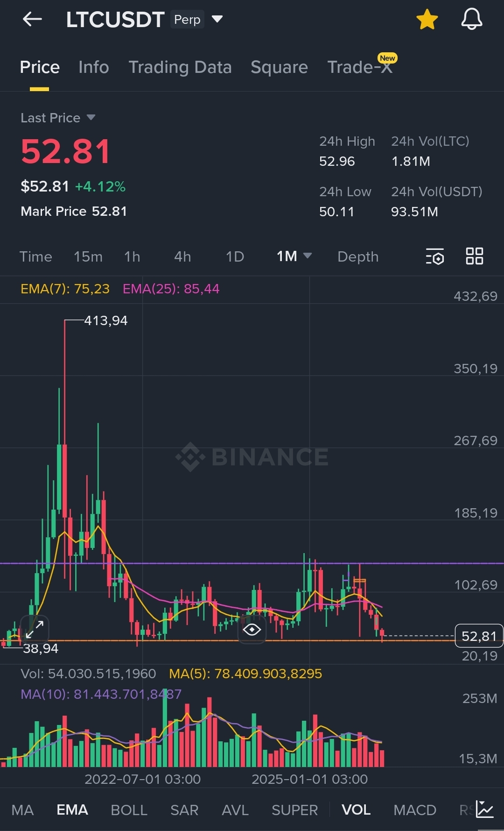Tap the 24h Vol(LTC) value 1.81M

[x=411, y=161]
